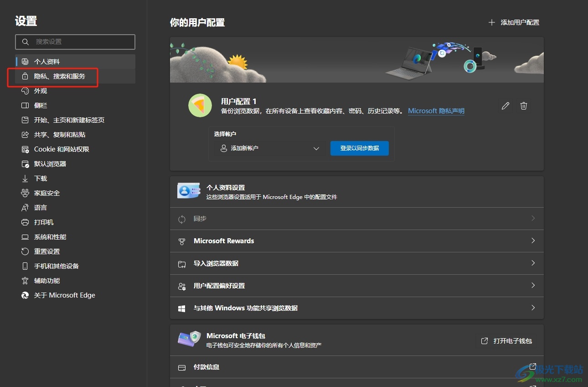Go to 外观 settings
588x387 pixels.
pos(75,91)
